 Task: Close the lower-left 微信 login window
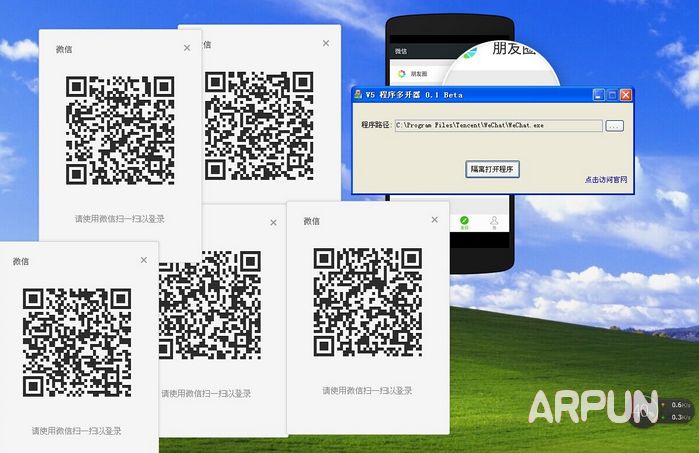tap(144, 260)
